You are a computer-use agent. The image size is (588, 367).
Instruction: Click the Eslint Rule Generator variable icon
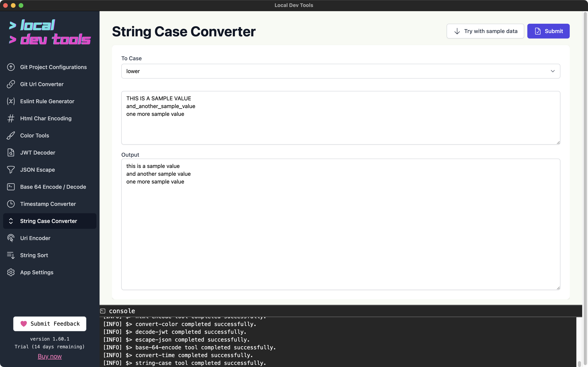[x=11, y=101]
